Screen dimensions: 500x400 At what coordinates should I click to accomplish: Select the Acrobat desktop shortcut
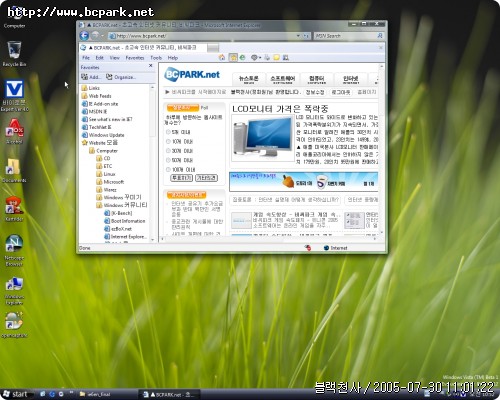click(14, 131)
